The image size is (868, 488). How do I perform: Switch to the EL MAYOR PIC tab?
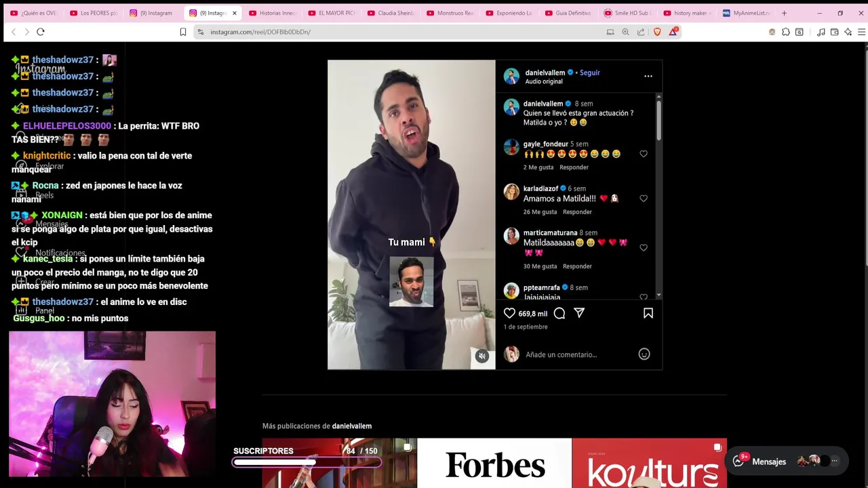[x=332, y=13]
